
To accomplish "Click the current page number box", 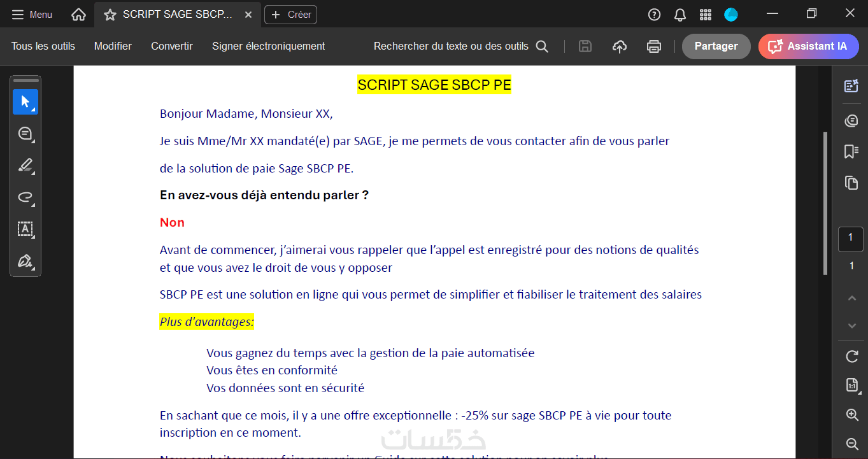I will click(x=851, y=239).
